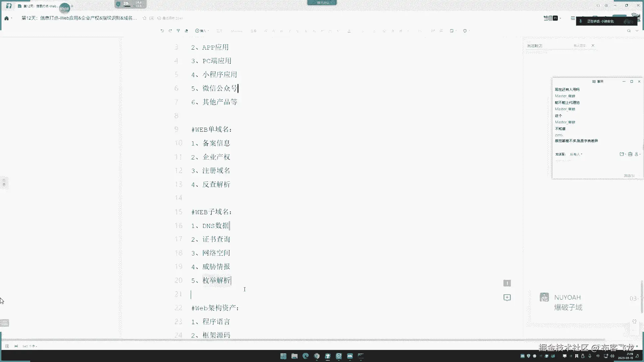Click the add comment icon beside document
Viewport: 644px width, 362px height.
(x=507, y=298)
